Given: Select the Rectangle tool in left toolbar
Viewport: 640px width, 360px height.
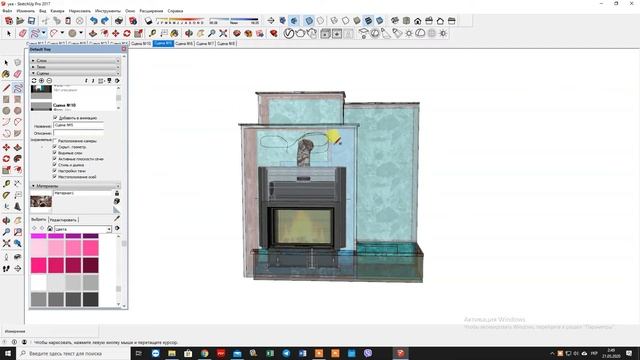Looking at the screenshot, I should (x=6, y=99).
